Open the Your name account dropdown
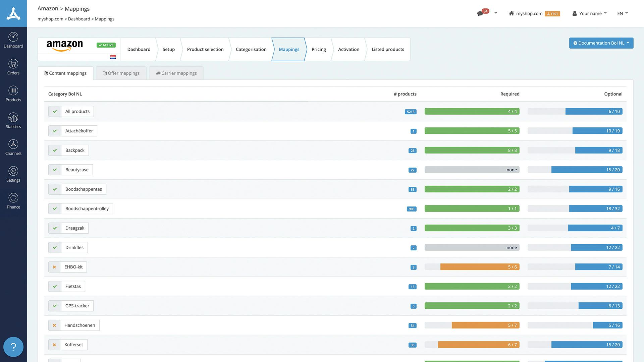Viewport: 644px width, 362px height. point(590,13)
